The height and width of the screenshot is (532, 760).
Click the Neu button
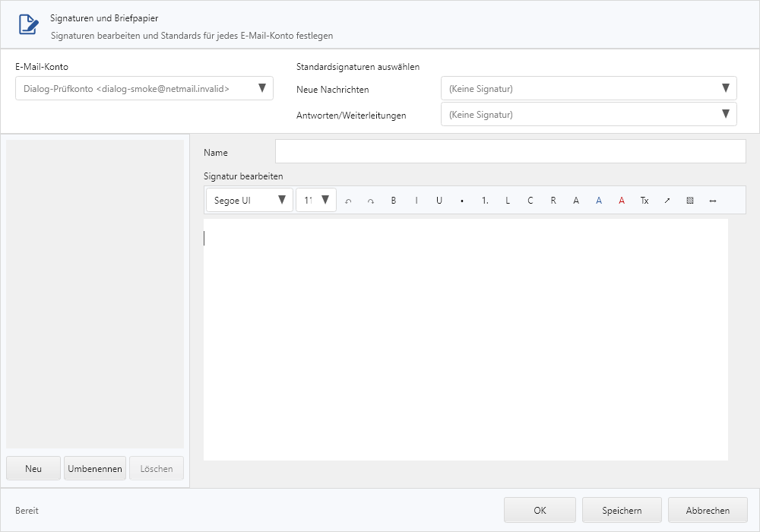33,468
